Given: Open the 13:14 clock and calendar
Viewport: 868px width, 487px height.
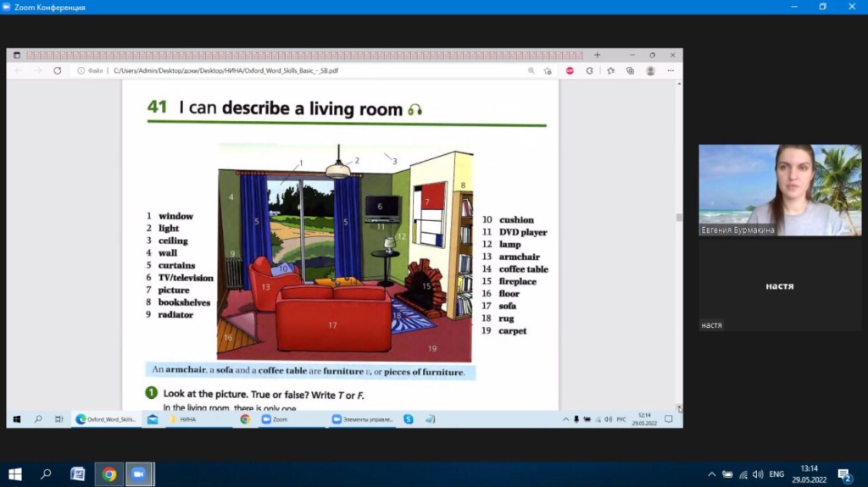Looking at the screenshot, I should coord(809,474).
